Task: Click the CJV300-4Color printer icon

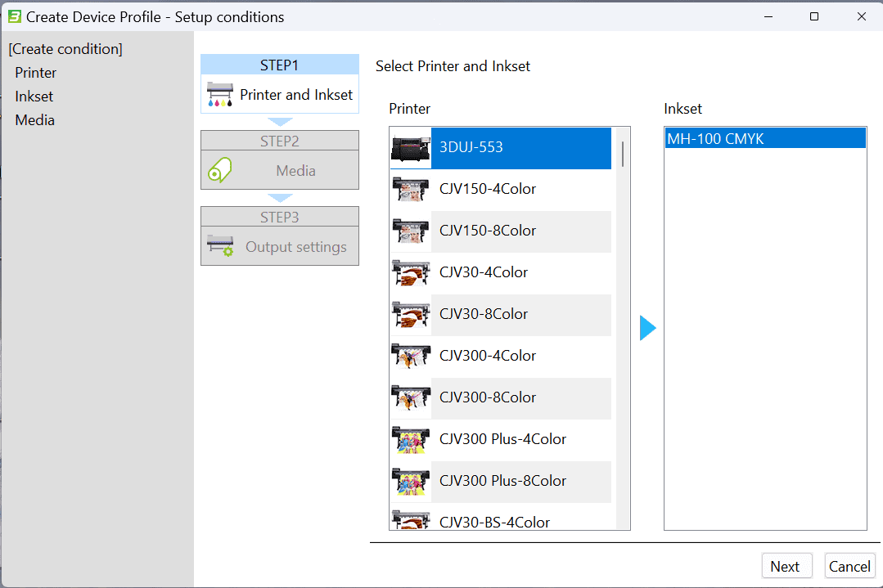Action: [410, 357]
